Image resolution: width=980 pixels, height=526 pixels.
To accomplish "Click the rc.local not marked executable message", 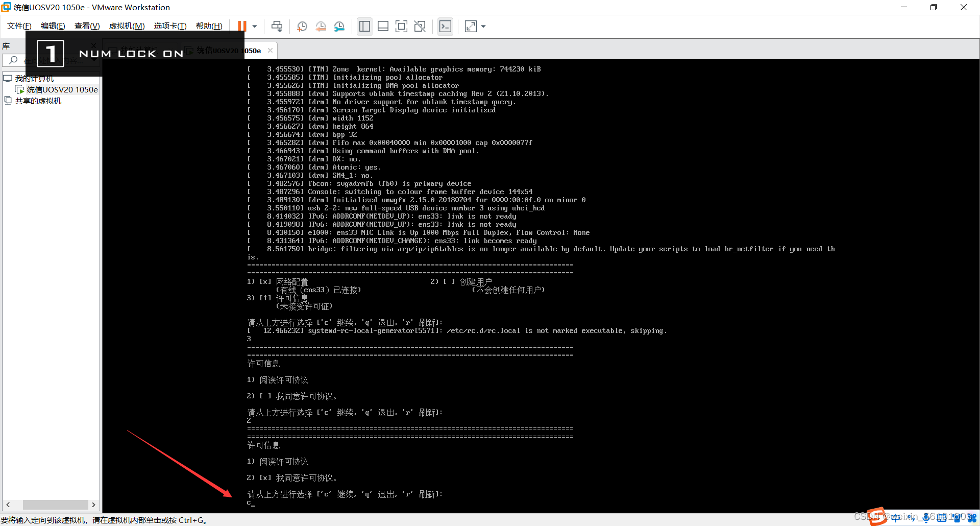I will (457, 330).
